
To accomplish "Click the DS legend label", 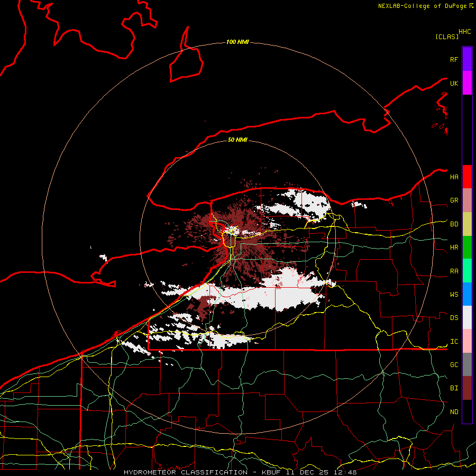I will [x=454, y=318].
